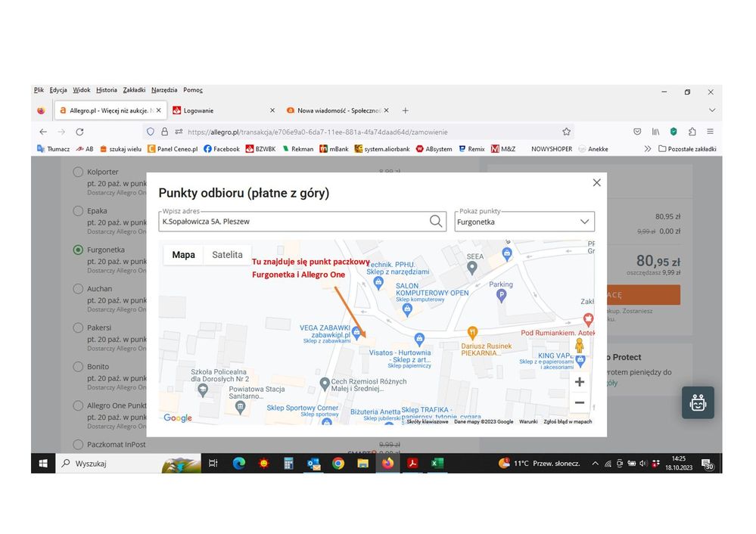Zoom out the map with minus button

tap(580, 402)
